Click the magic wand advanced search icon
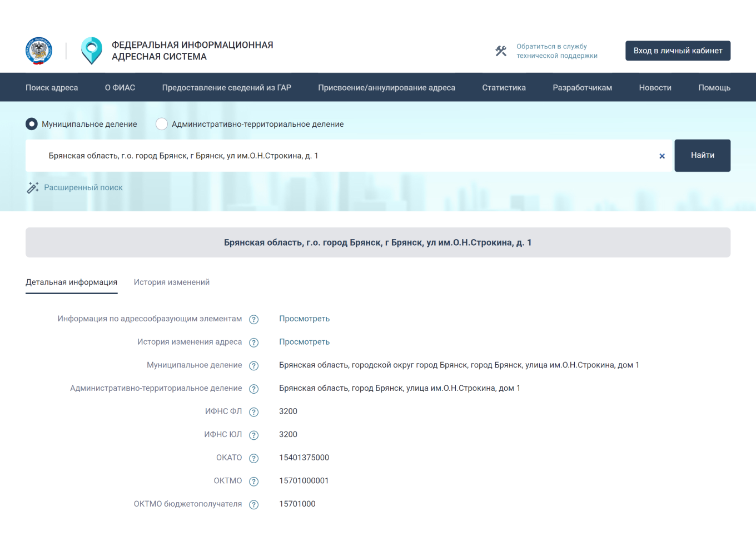This screenshot has width=756, height=546. click(x=33, y=188)
